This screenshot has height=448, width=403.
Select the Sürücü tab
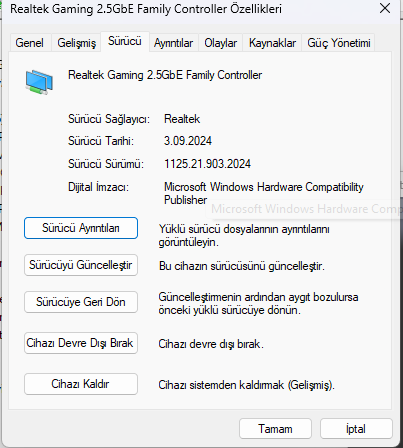125,41
